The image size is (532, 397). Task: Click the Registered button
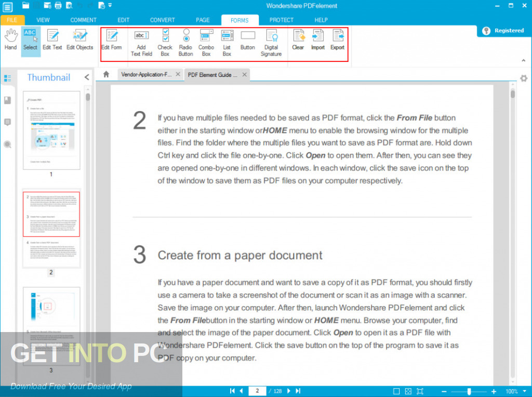point(504,31)
